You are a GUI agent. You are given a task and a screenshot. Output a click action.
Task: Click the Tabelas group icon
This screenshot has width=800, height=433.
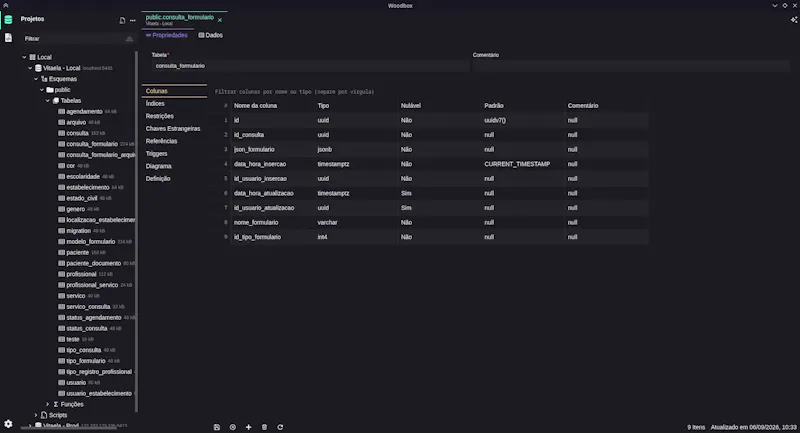(x=56, y=100)
